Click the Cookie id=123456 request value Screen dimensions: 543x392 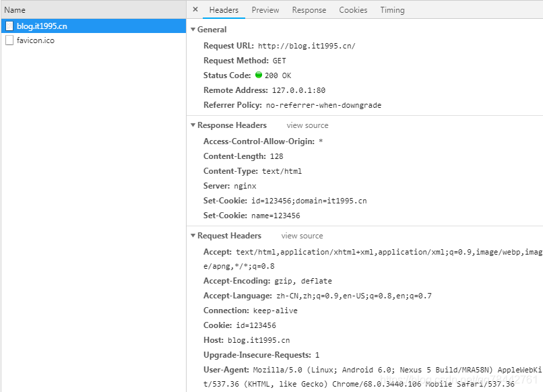(x=256, y=325)
